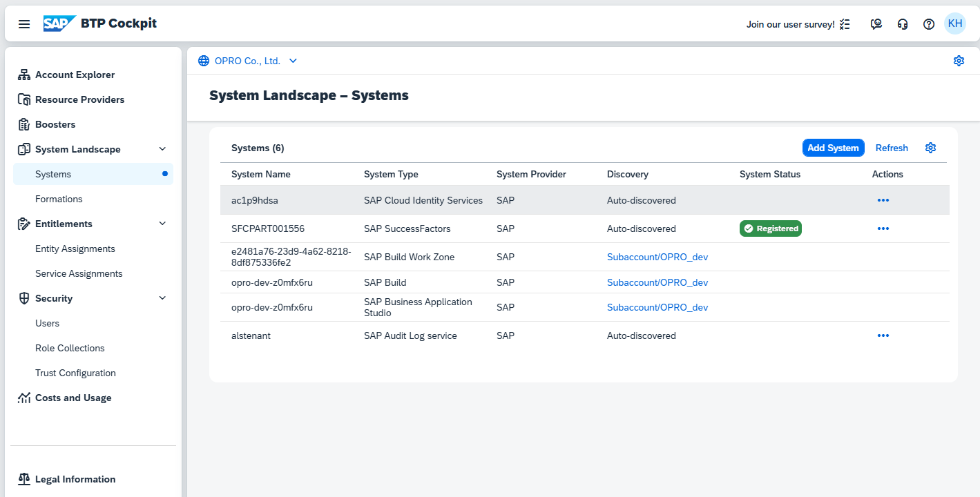This screenshot has width=980, height=497.
Task: Open Role Collections in sidebar
Action: tap(70, 348)
